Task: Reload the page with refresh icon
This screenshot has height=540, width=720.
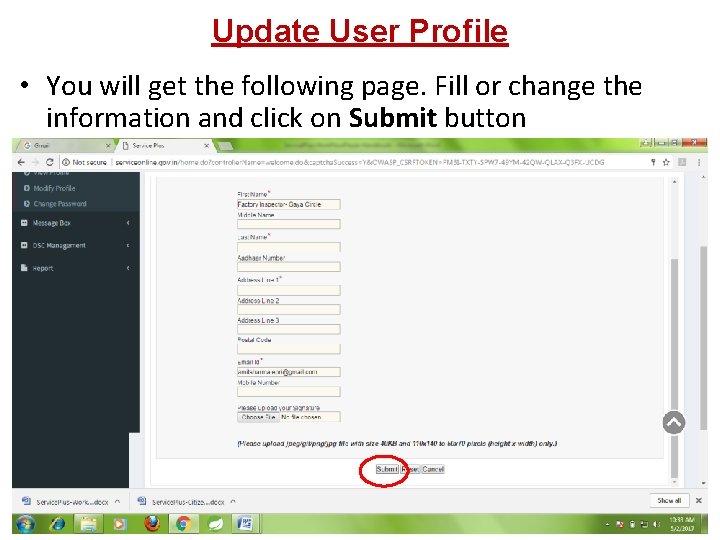Action: pos(50,162)
